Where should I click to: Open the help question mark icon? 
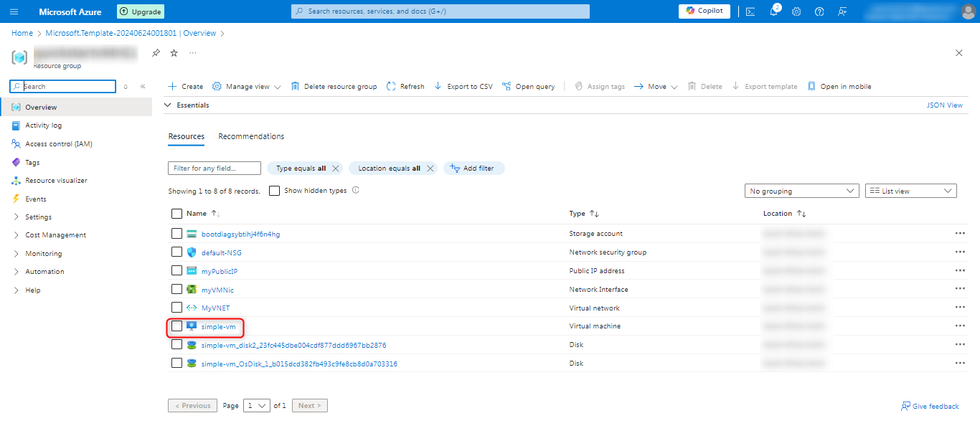(819, 11)
